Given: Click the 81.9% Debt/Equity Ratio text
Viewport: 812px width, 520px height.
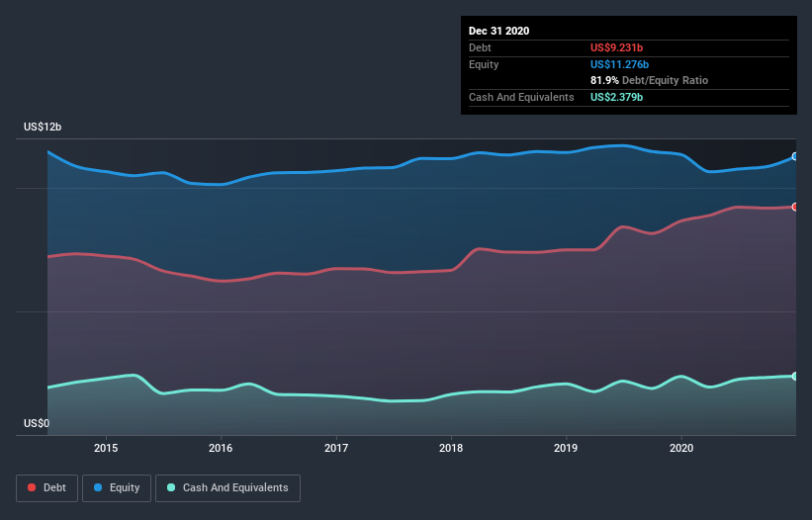Looking at the screenshot, I should (649, 80).
